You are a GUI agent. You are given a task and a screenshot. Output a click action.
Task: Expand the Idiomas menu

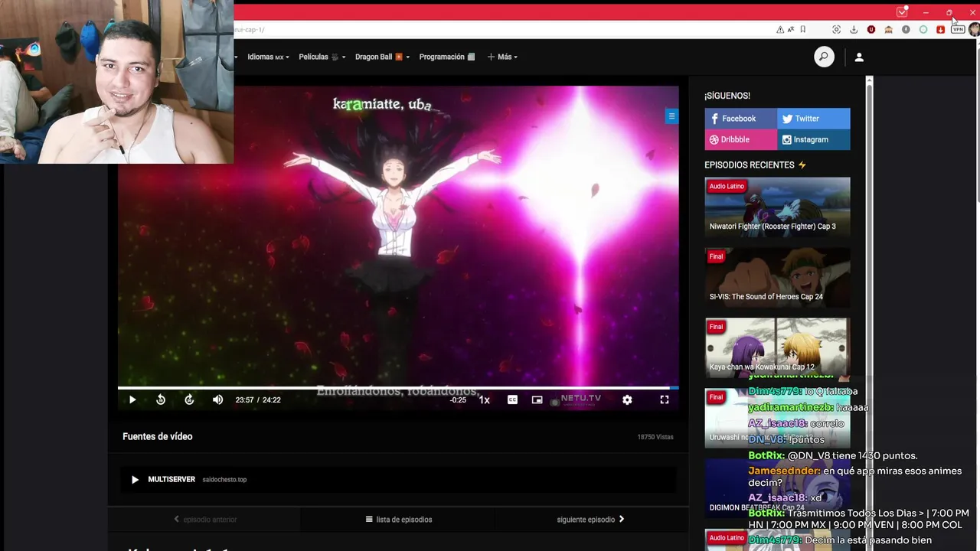coord(268,57)
